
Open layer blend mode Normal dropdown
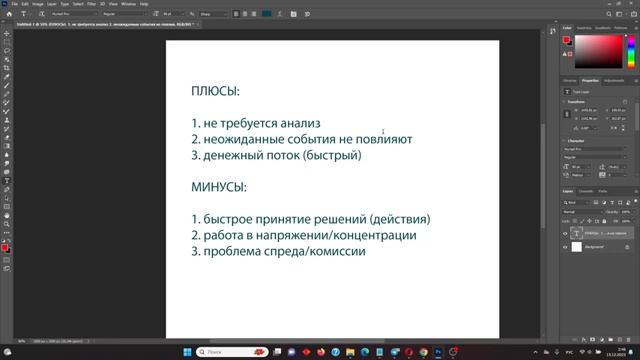tap(582, 212)
